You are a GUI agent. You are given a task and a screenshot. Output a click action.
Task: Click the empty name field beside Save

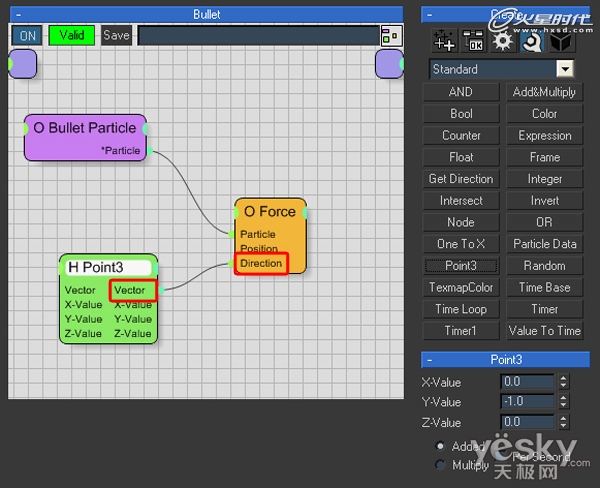[259, 36]
